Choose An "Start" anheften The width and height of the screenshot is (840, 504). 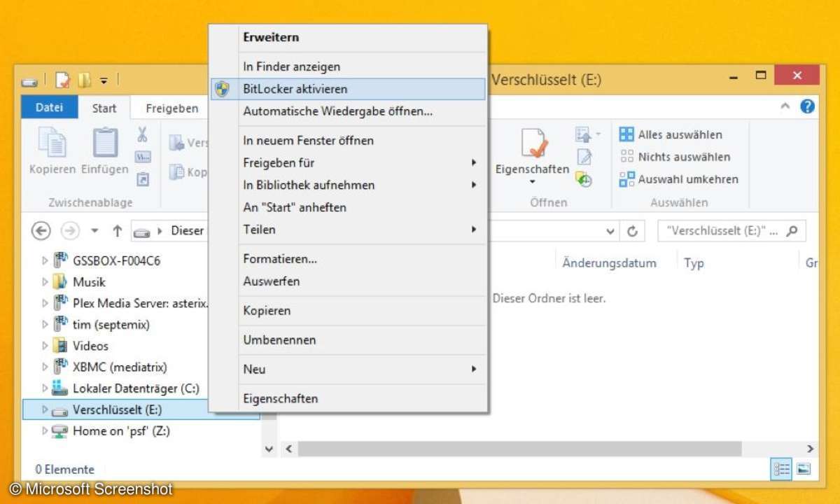tap(348, 207)
